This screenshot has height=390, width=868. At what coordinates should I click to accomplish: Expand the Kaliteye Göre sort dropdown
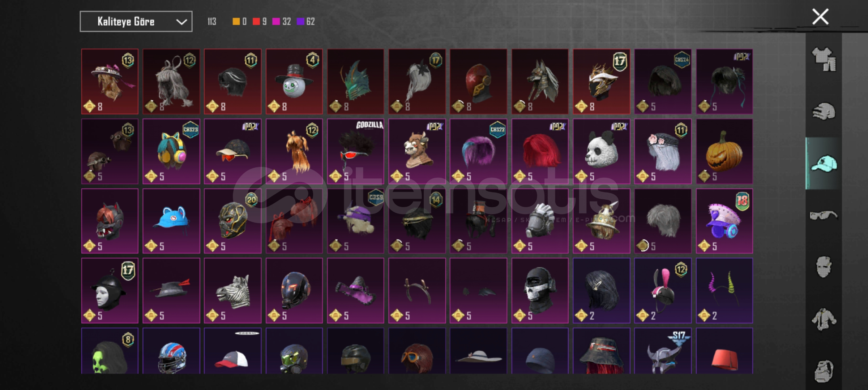[136, 22]
